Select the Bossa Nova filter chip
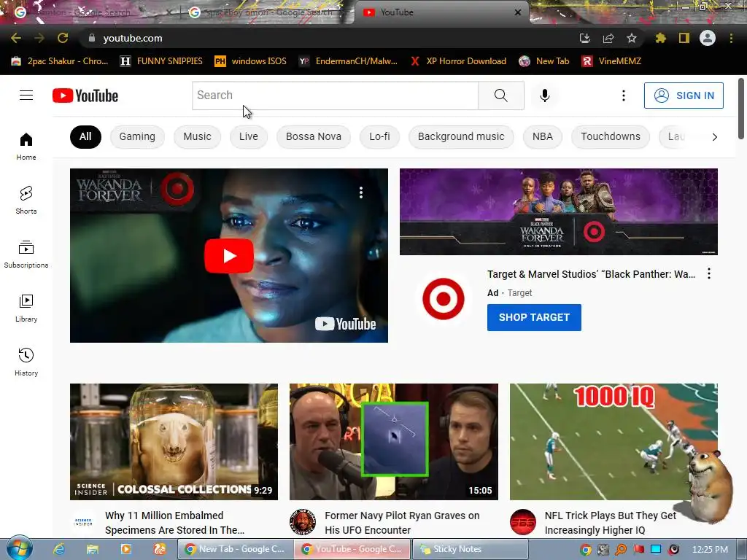The width and height of the screenshot is (747, 560). [314, 136]
